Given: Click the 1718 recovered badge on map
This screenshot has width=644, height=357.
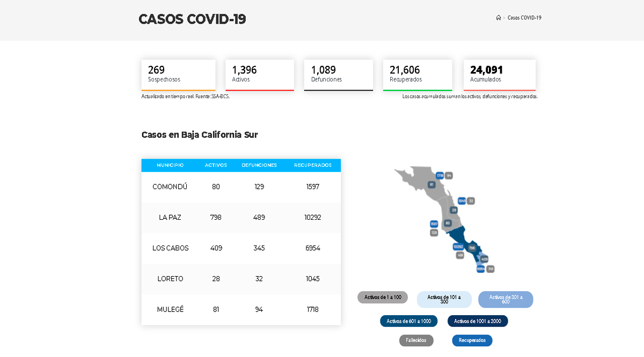Looking at the screenshot, I should point(440,175).
